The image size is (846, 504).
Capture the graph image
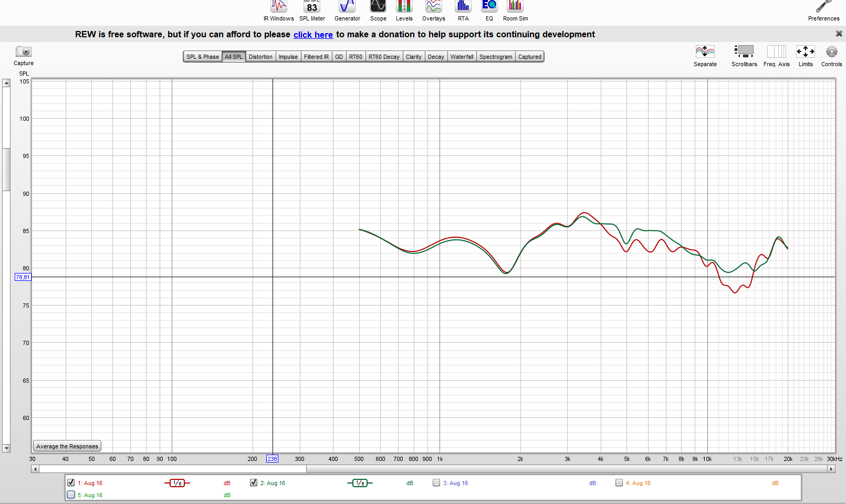(x=24, y=56)
